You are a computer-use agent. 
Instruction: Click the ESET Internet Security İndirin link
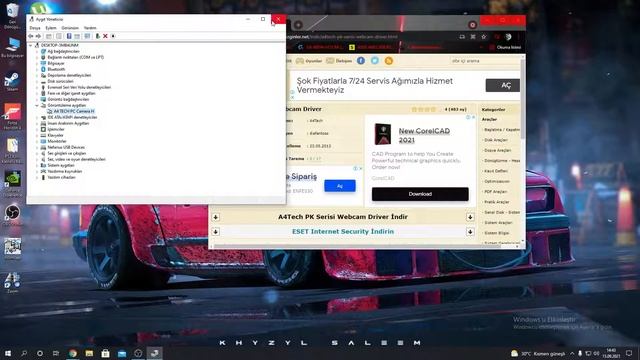[343, 231]
